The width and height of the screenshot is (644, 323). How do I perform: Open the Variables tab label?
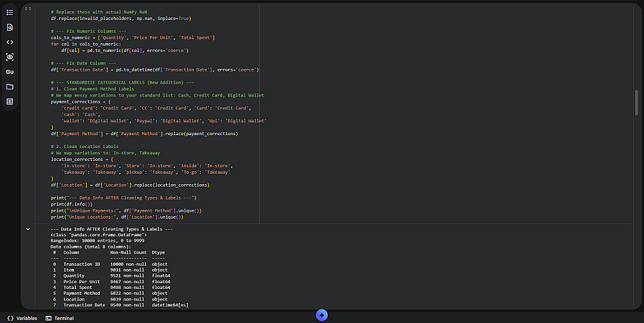pyautogui.click(x=26, y=318)
